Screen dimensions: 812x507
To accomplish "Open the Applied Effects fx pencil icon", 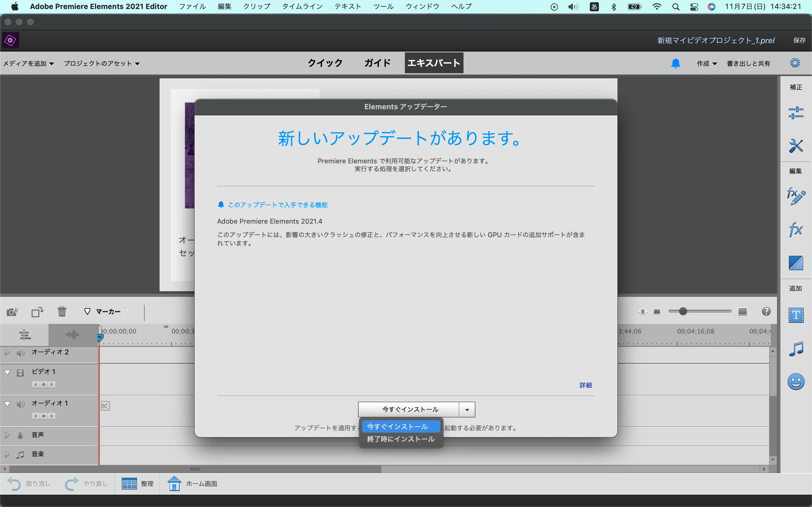I will click(796, 196).
